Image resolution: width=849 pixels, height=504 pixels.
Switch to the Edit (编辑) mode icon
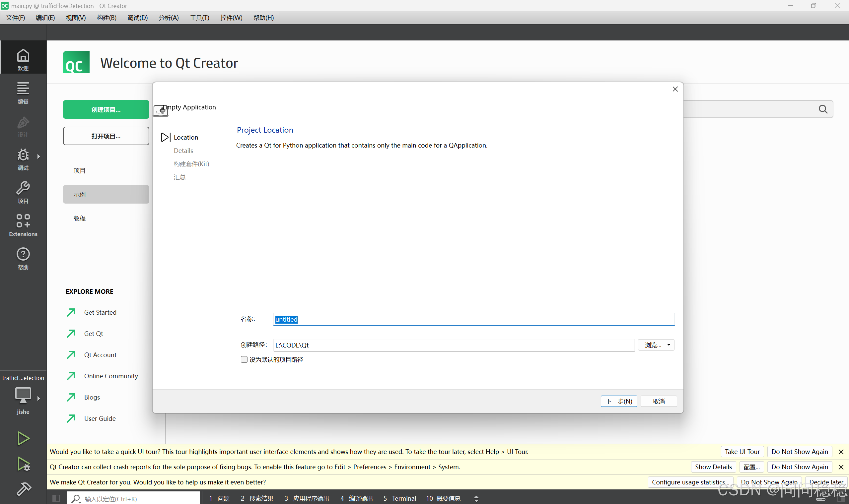pos(23,92)
